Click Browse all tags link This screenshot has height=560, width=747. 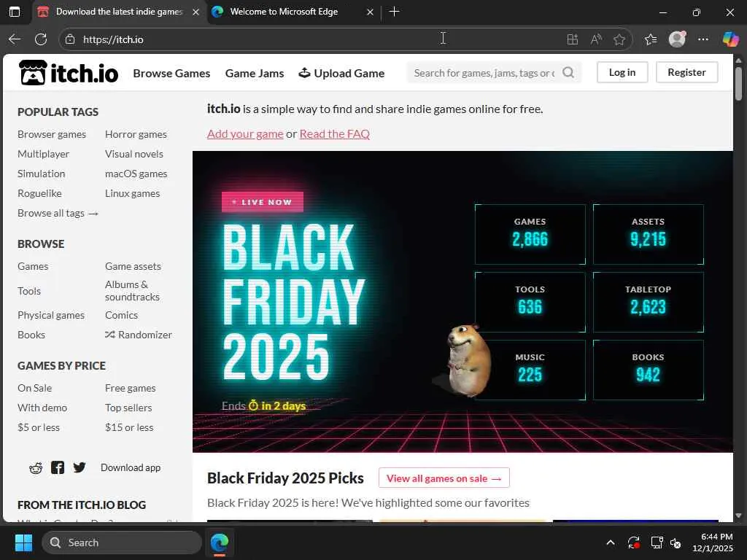click(58, 213)
